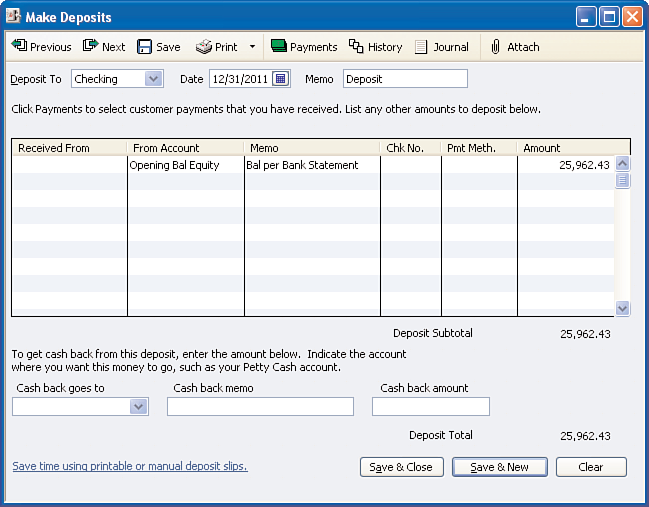Click the Cash back memo field
This screenshot has width=649, height=507.
(x=260, y=406)
